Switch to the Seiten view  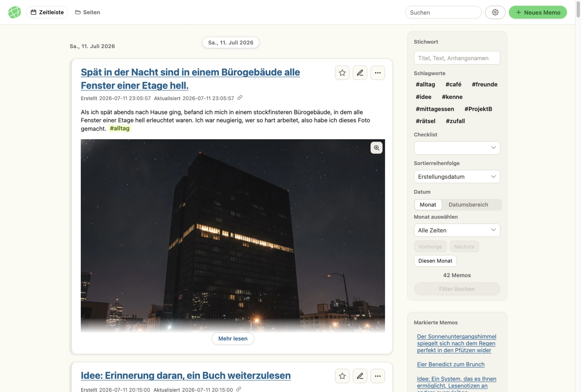coord(88,12)
